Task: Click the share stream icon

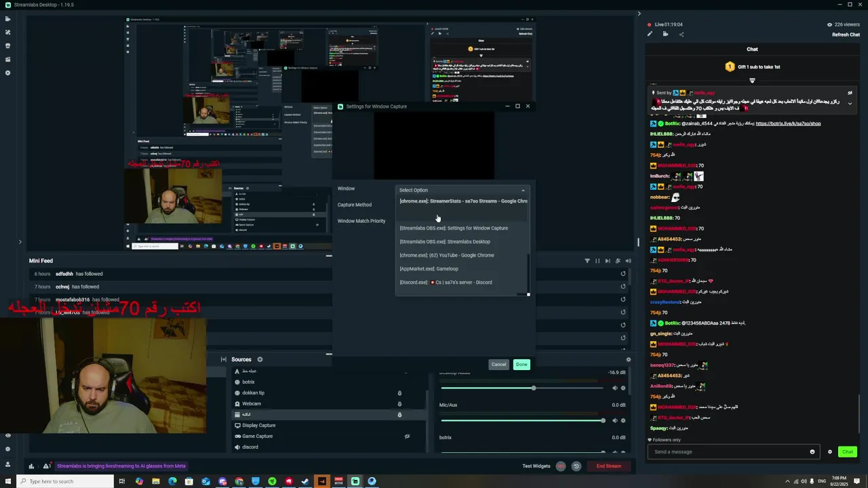Action: tap(681, 34)
